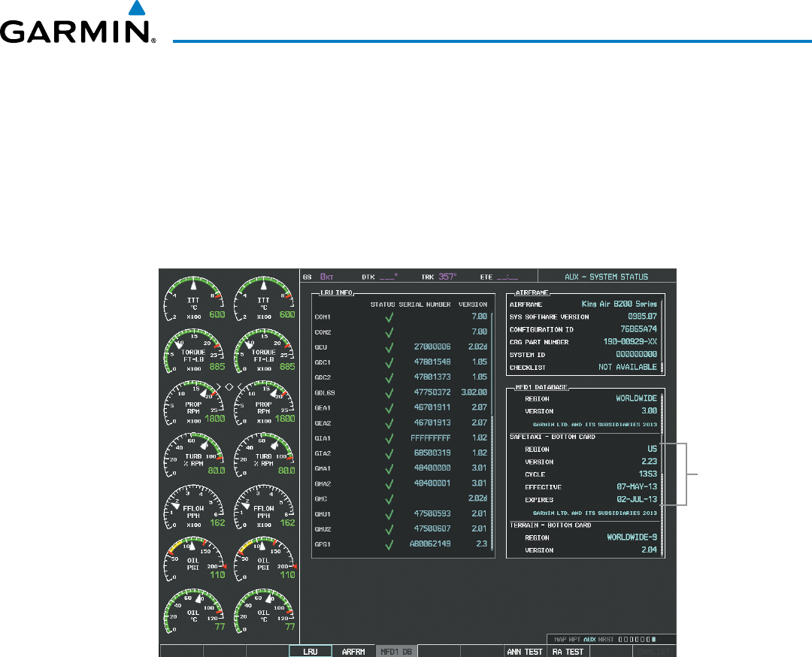812x657 pixels.
Task: Click the AUX page group indicator
Action: tap(589, 640)
